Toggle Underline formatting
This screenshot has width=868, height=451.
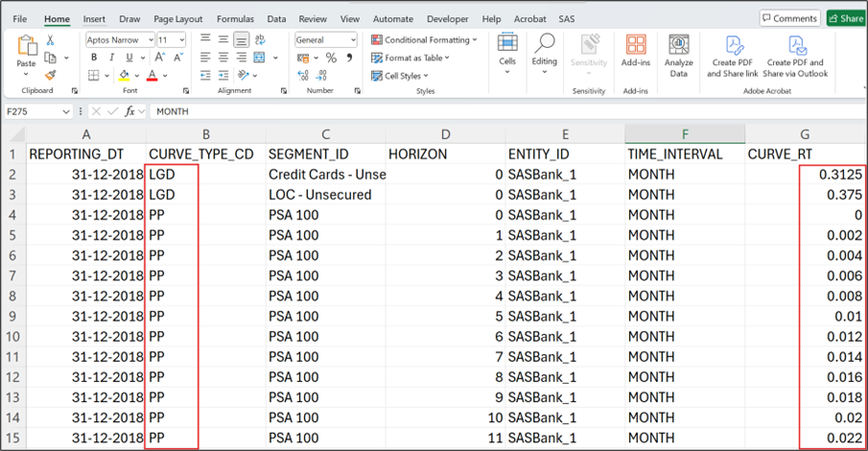click(x=129, y=57)
